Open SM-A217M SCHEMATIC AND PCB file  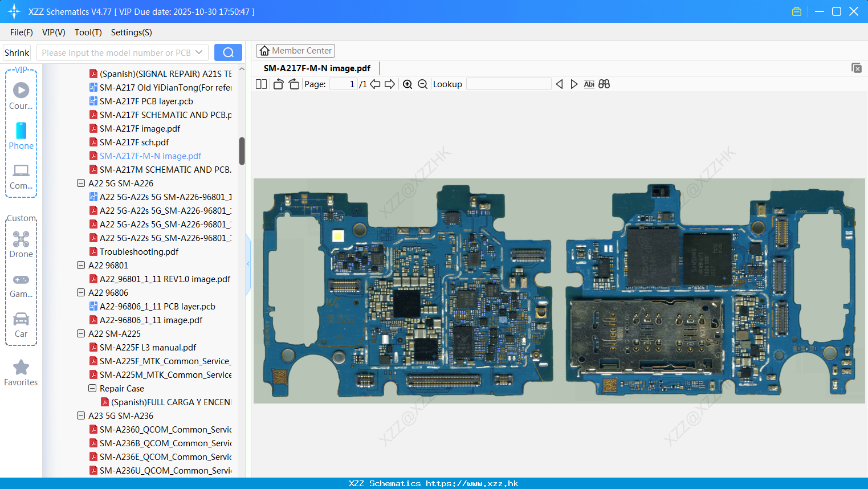pyautogui.click(x=165, y=169)
